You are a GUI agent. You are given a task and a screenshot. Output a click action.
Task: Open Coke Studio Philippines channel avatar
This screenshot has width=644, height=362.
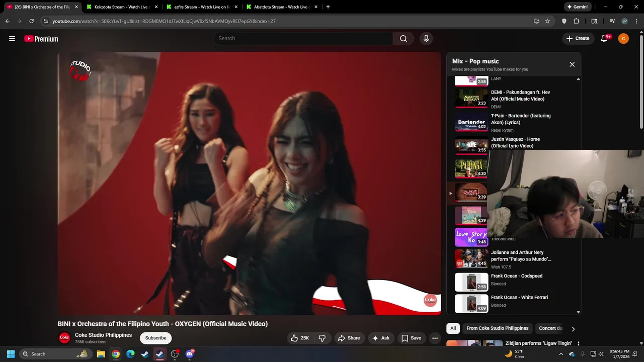coord(64,338)
